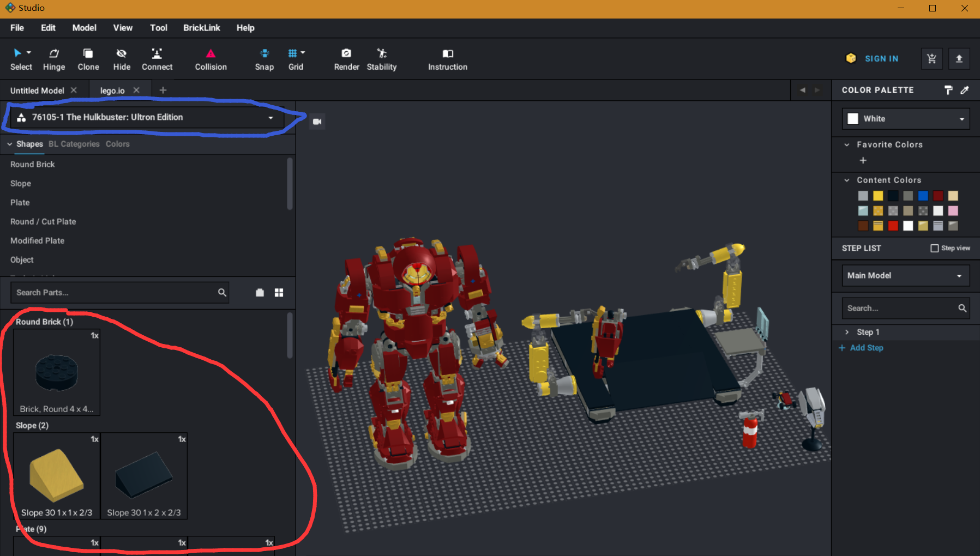Open the File menu
This screenshot has height=556, width=980.
[17, 28]
